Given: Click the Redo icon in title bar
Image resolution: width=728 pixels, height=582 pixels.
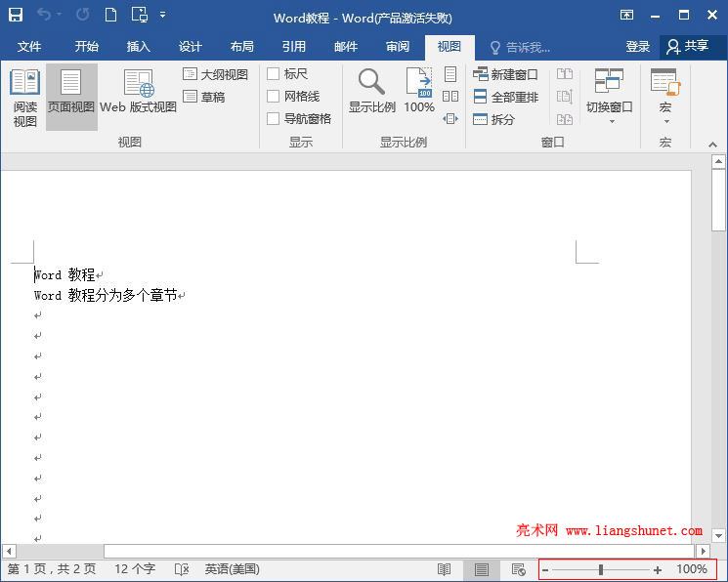Looking at the screenshot, I should (83, 15).
